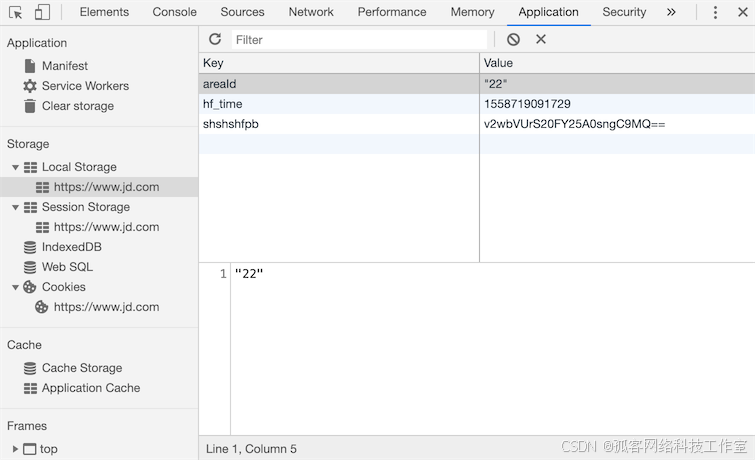Image resolution: width=755 pixels, height=460 pixels.
Task: Click the Cache Storage database icon
Action: tap(30, 368)
